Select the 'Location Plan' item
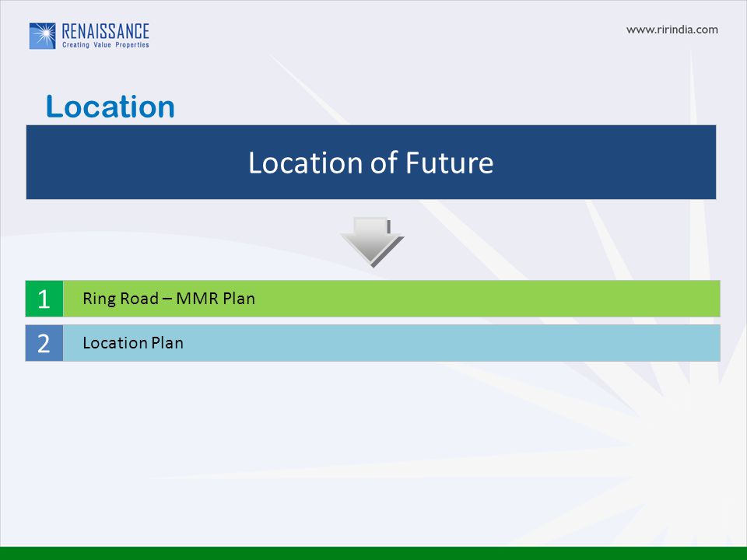The image size is (747, 560). click(391, 343)
